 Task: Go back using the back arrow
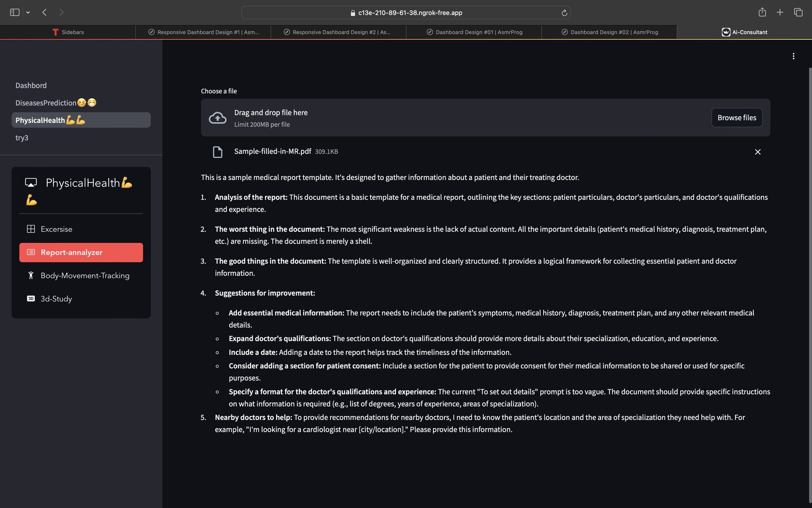(45, 12)
